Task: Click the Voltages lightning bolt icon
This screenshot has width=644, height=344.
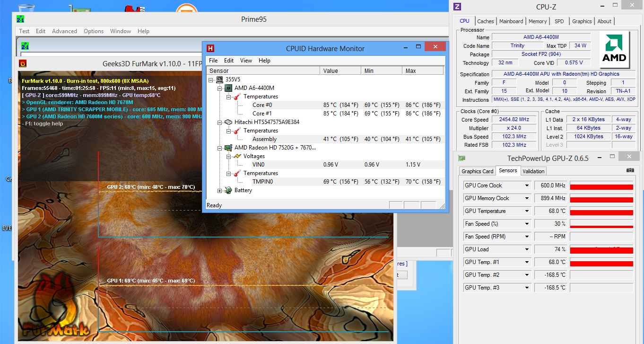Action: pos(237,156)
